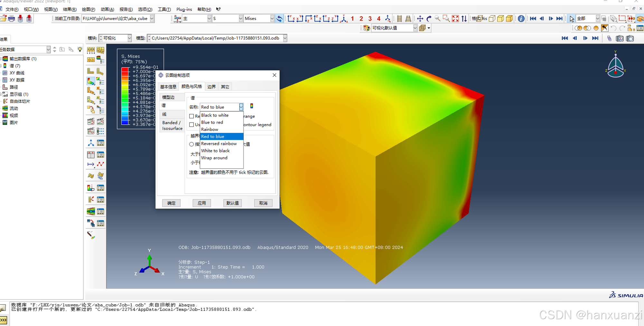644x326 pixels.
Task: Select 输出数据库 (1) in the results tree
Action: 23,59
